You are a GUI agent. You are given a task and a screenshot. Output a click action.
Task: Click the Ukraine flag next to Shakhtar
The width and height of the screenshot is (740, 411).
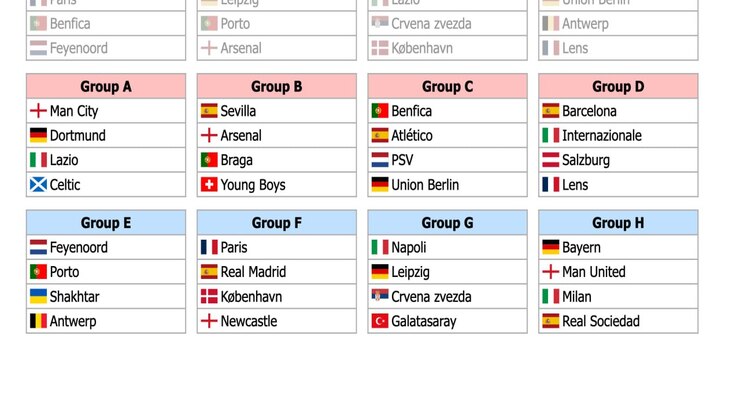click(38, 297)
